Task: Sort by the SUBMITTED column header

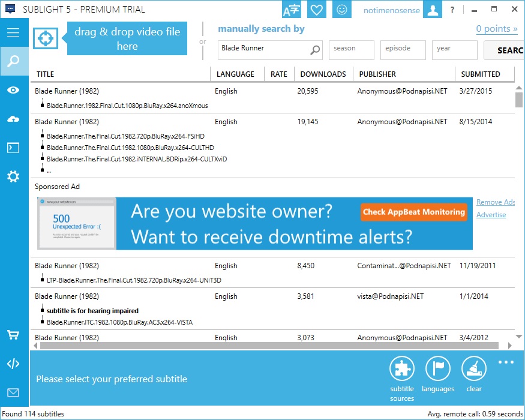Action: click(x=484, y=74)
